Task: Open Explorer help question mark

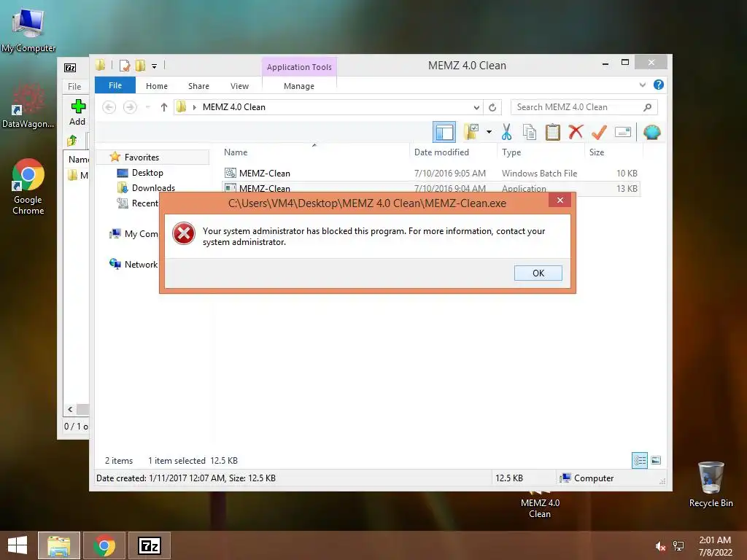Action: pos(659,85)
